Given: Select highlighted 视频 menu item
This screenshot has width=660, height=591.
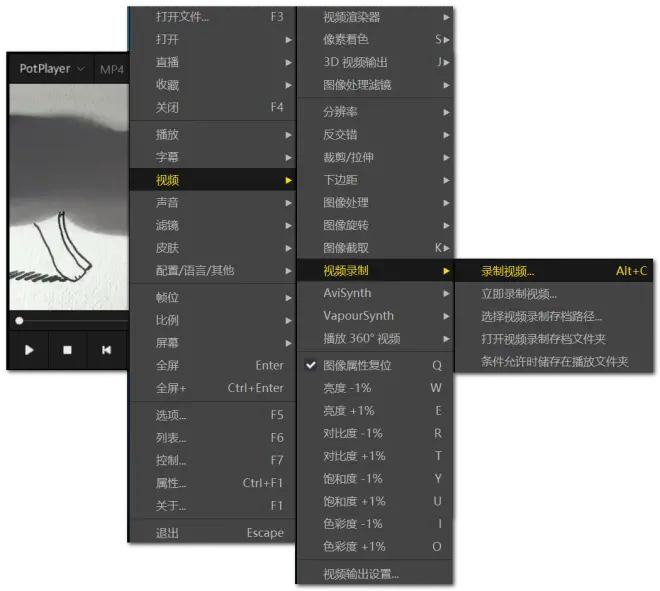Looking at the screenshot, I should point(213,180).
